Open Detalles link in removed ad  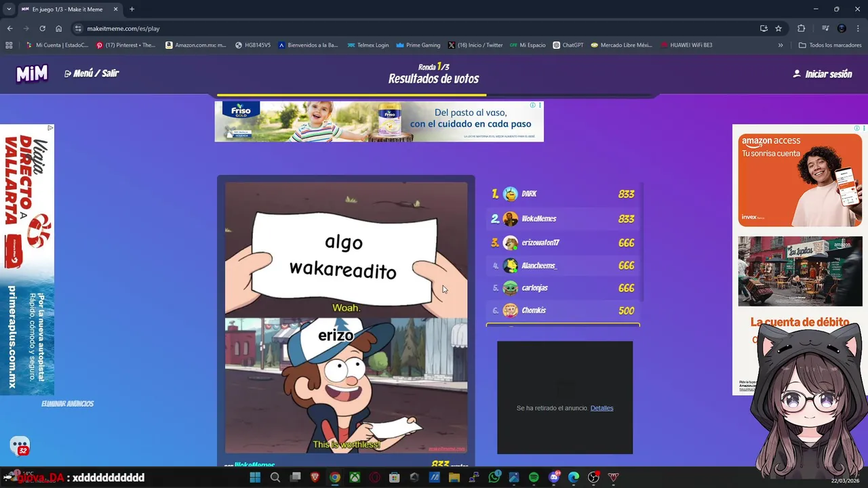pyautogui.click(x=601, y=408)
